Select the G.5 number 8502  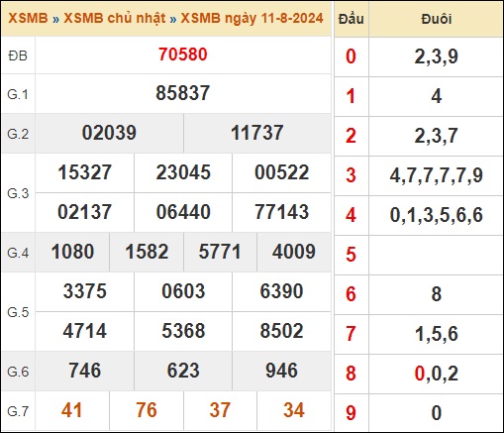click(282, 331)
